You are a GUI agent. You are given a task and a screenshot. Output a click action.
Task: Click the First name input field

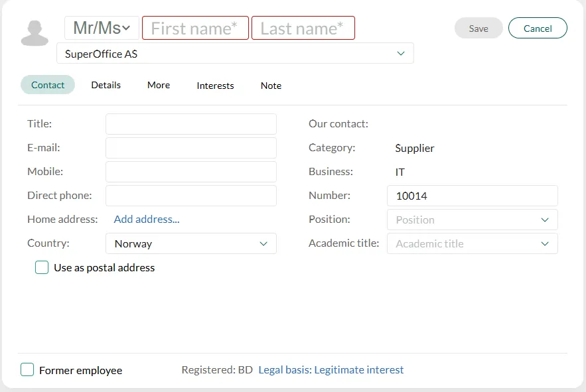[195, 29]
